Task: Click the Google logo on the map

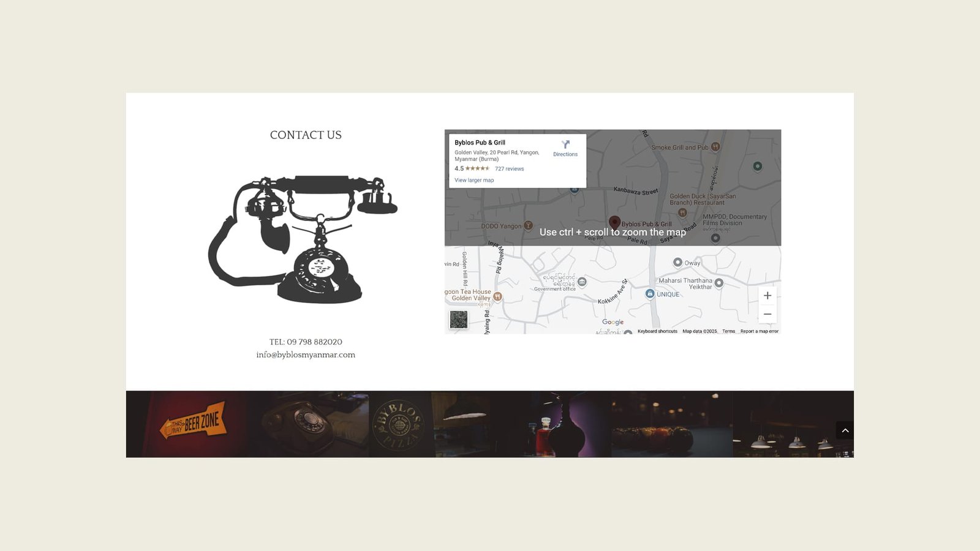Action: coord(612,321)
